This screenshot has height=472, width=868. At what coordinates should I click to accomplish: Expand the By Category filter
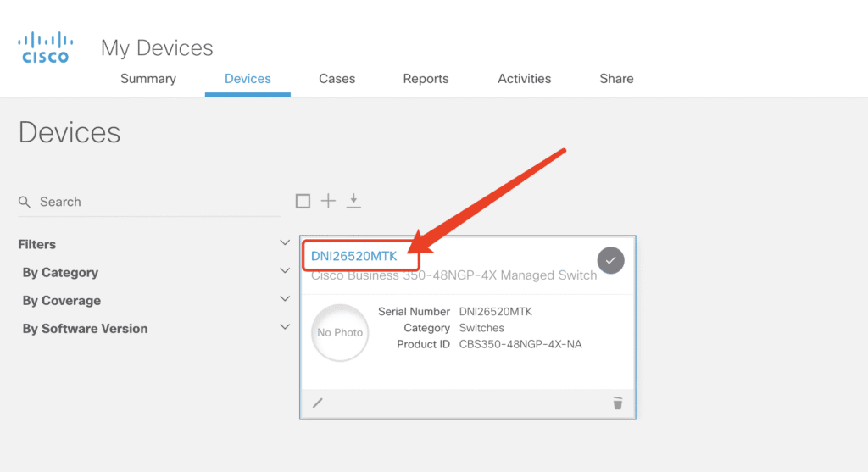(285, 271)
